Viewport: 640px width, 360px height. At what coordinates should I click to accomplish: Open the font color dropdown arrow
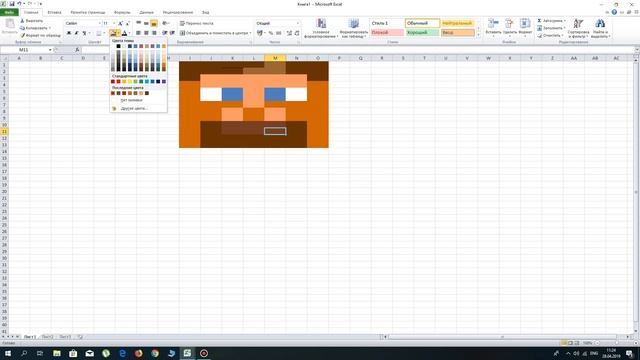(129, 33)
